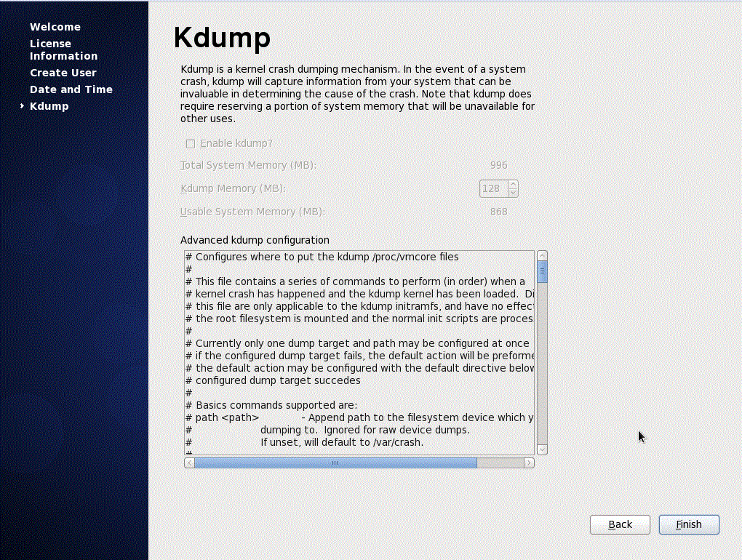Click the vertical scrollbar track below the thumb
This screenshot has width=742, height=560.
click(541, 364)
